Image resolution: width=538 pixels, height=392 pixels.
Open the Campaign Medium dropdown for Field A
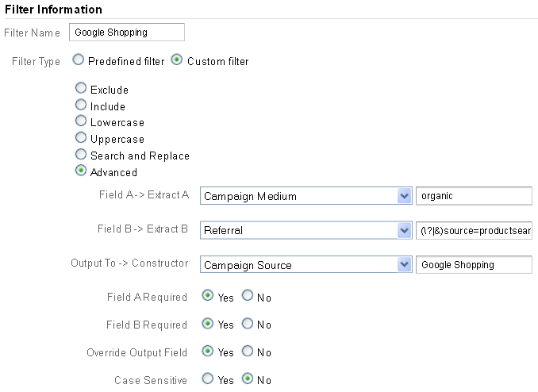pos(305,196)
